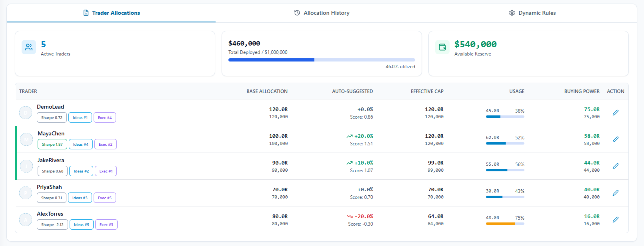Click MayaChen's 52% usage bar
The height and width of the screenshot is (246, 644).
pos(505,143)
